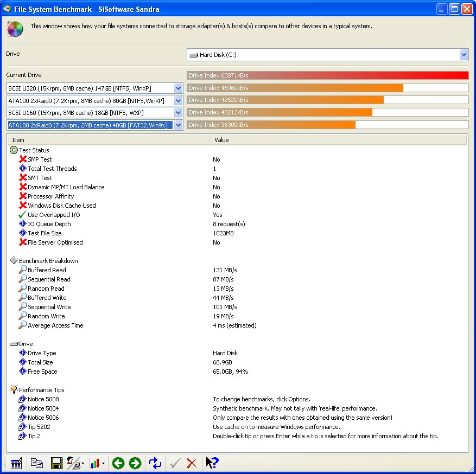Open the bar chart view icon

click(x=95, y=463)
